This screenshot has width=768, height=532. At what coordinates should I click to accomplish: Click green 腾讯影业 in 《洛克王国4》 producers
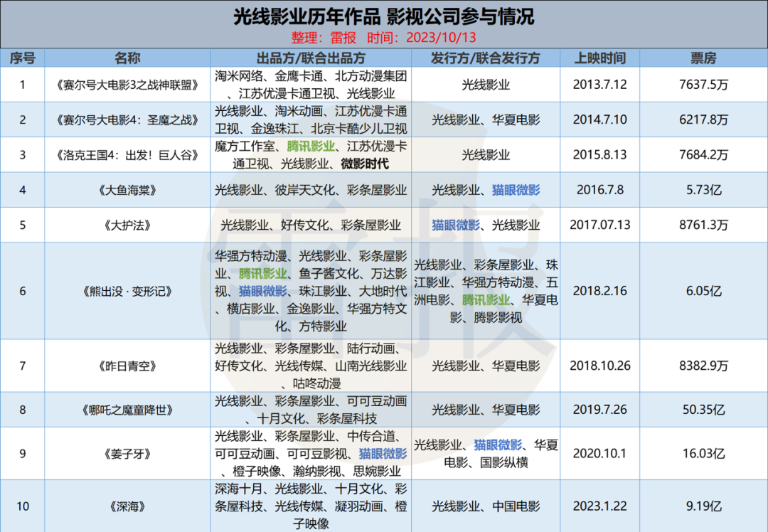[311, 147]
